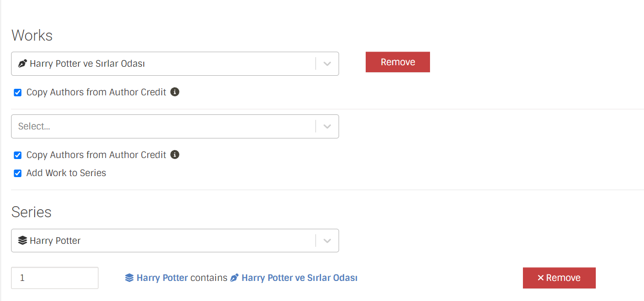Click the series position number field

pyautogui.click(x=55, y=278)
